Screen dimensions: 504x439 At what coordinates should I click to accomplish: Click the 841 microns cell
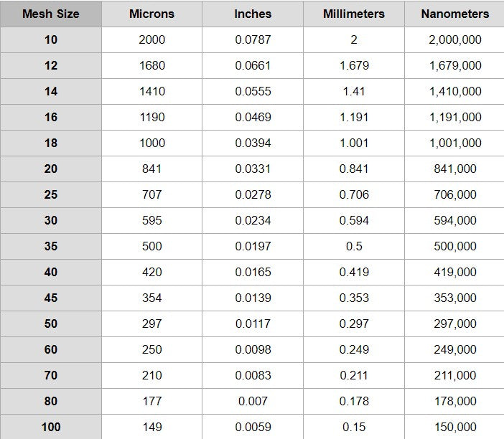(151, 169)
